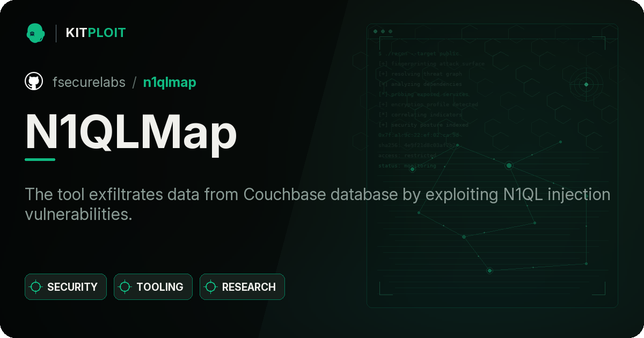
Task: Click terminal line 'correlating indicators'
Action: (420, 115)
